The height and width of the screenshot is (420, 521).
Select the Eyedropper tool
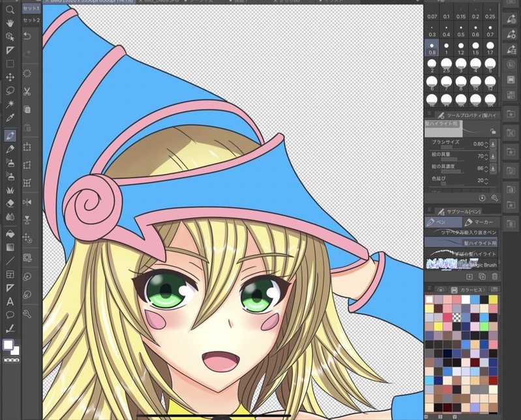point(10,117)
